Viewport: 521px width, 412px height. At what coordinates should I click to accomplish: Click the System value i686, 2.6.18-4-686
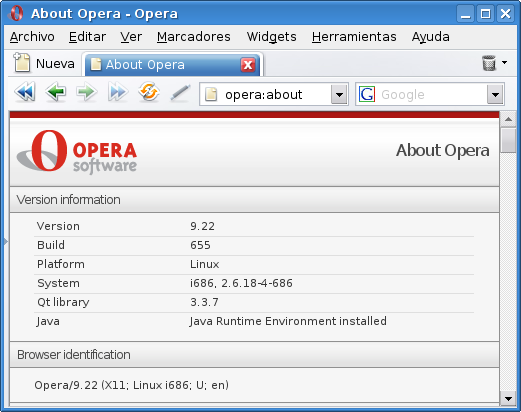pos(241,283)
